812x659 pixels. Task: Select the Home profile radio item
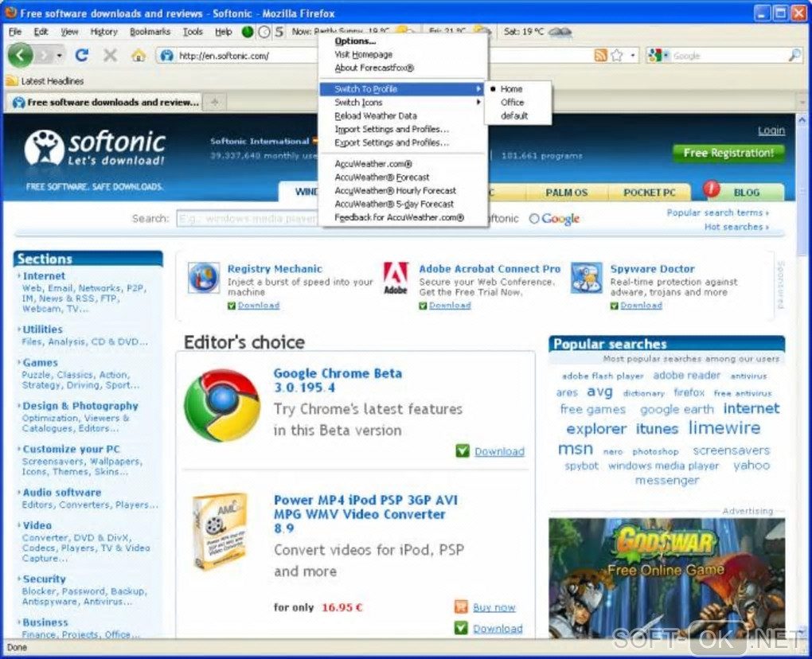point(518,89)
